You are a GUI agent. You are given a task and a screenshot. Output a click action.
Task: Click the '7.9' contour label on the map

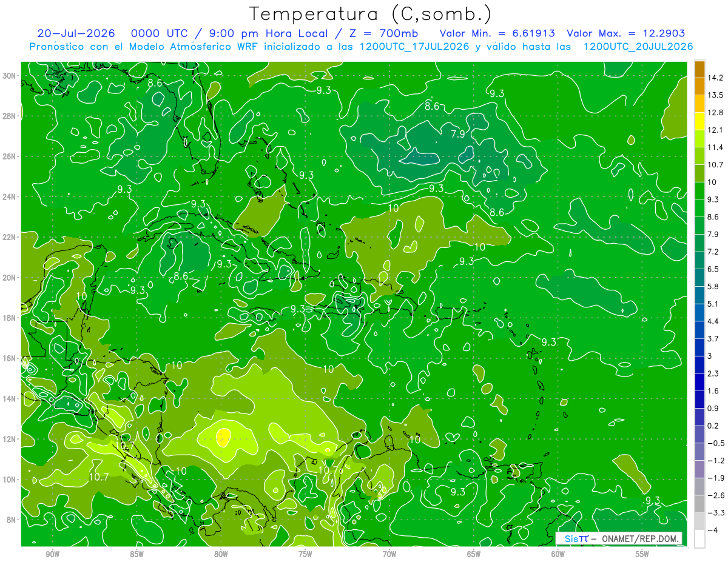(457, 134)
